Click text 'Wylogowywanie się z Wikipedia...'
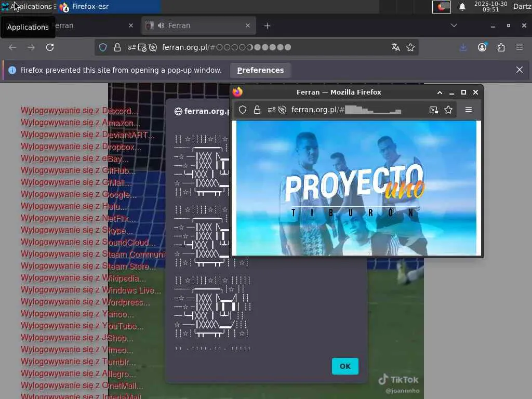The image size is (532, 399). 83,278
